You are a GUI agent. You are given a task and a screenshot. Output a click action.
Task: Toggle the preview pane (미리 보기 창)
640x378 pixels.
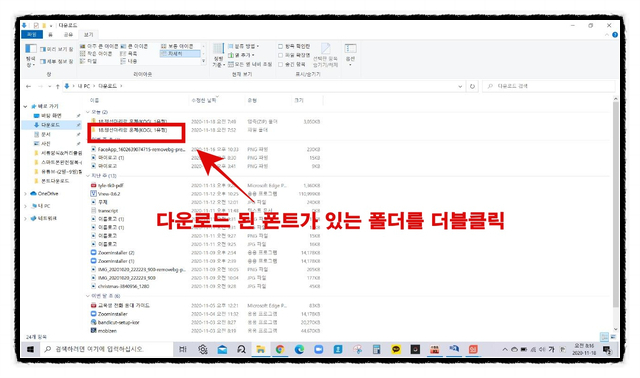coord(57,49)
